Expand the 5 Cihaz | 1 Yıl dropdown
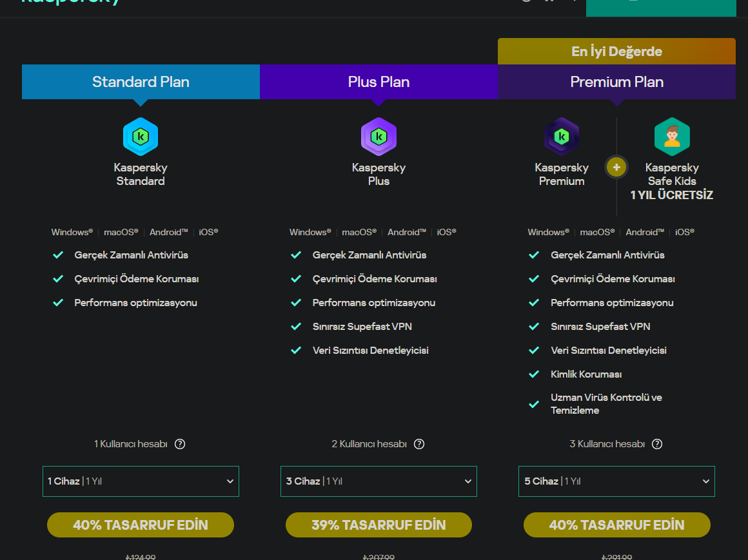Image resolution: width=748 pixels, height=560 pixels. click(x=616, y=481)
